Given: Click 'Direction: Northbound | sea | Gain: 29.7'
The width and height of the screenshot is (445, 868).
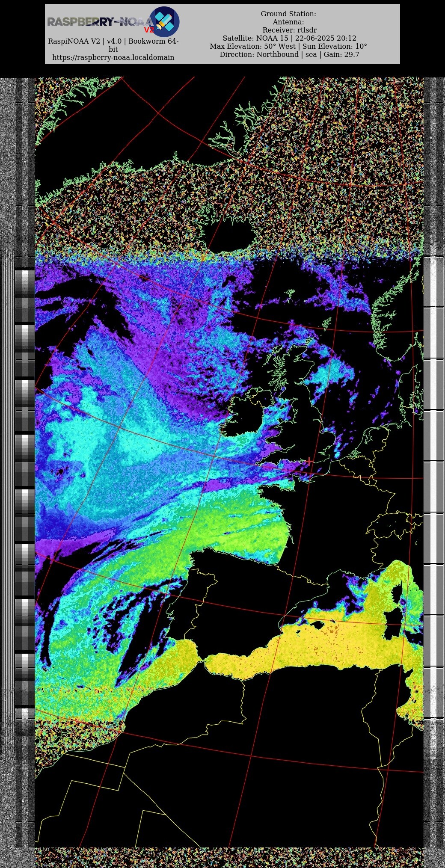Looking at the screenshot, I should 289,54.
